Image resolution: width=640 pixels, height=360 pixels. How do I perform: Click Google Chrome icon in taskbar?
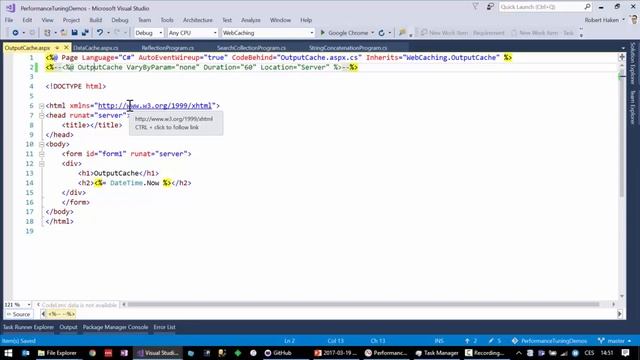[92, 353]
